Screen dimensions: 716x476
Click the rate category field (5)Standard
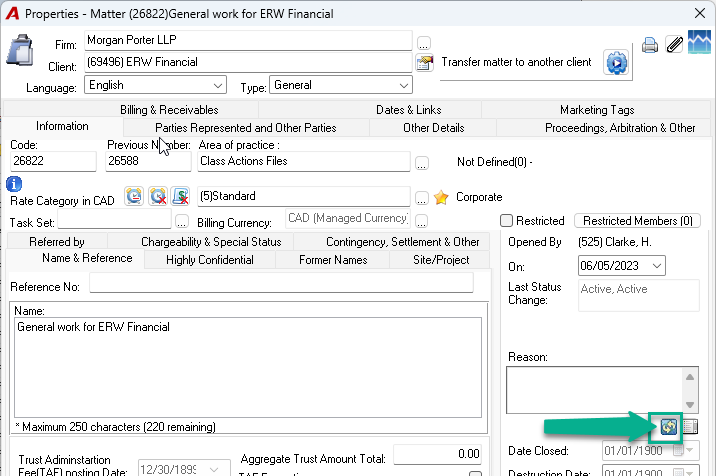pyautogui.click(x=304, y=196)
